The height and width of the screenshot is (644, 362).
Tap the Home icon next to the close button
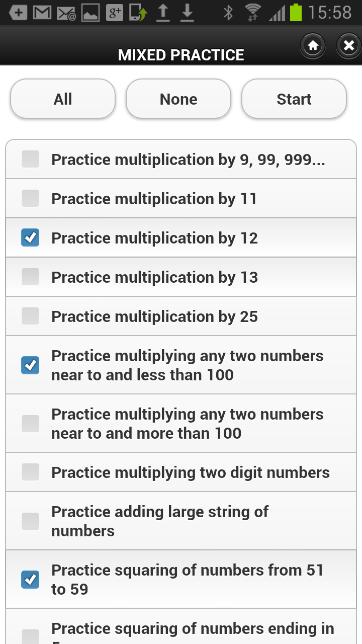point(313,45)
